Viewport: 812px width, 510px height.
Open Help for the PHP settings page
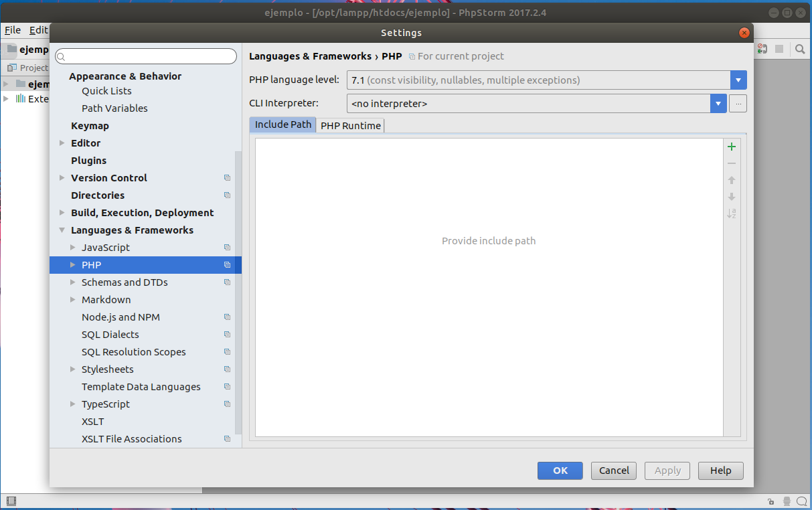[x=720, y=471]
